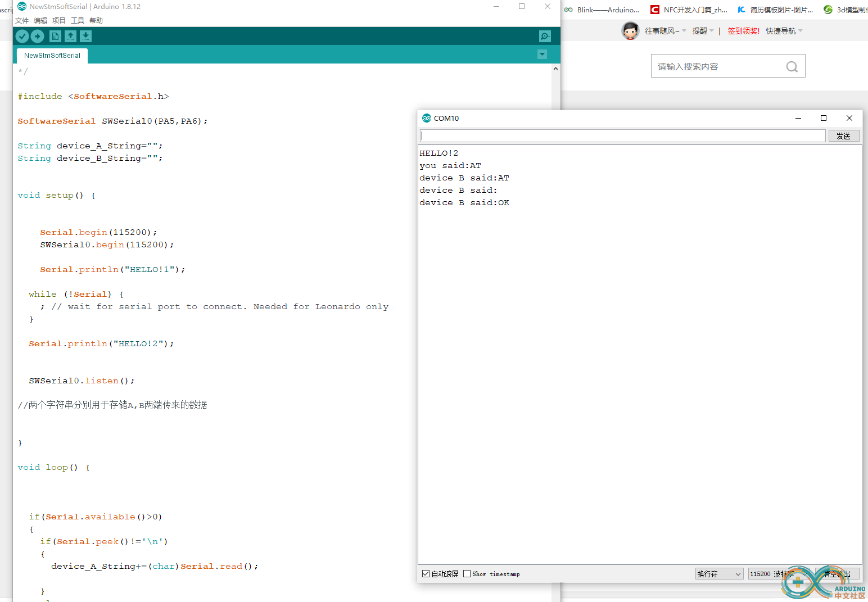The width and height of the screenshot is (868, 602).
Task: Click the Upload arrow toolbar icon
Action: (38, 37)
